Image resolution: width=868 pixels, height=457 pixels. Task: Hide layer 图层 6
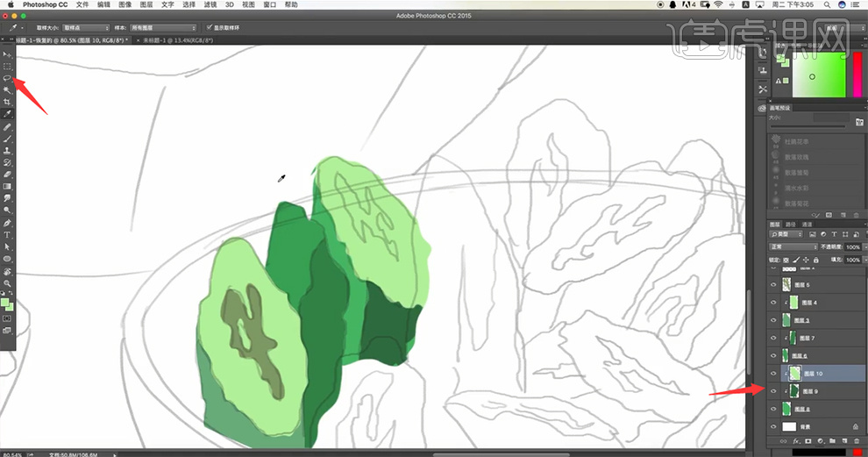773,355
